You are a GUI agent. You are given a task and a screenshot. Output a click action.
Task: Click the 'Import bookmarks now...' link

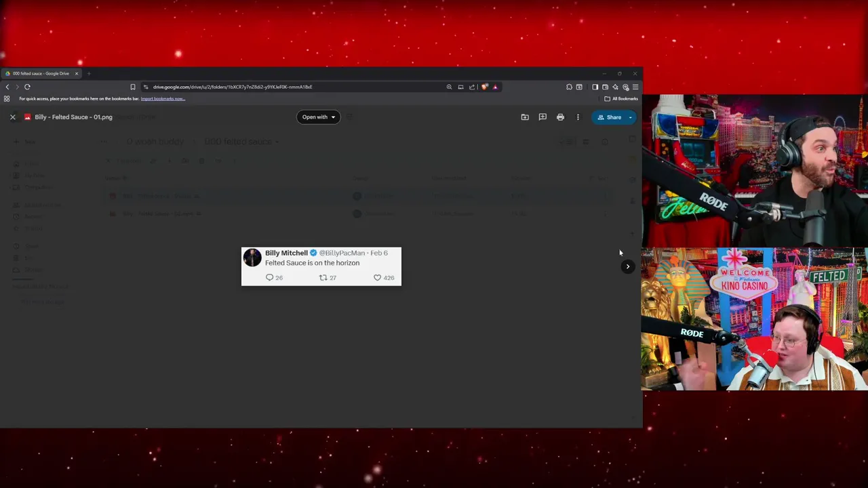tap(163, 99)
